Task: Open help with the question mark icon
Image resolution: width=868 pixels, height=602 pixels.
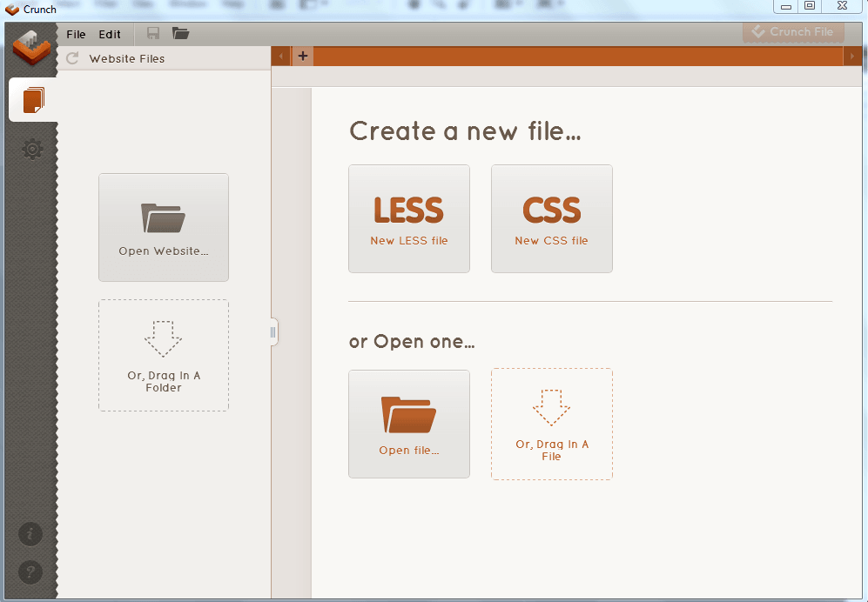Action: (30, 572)
